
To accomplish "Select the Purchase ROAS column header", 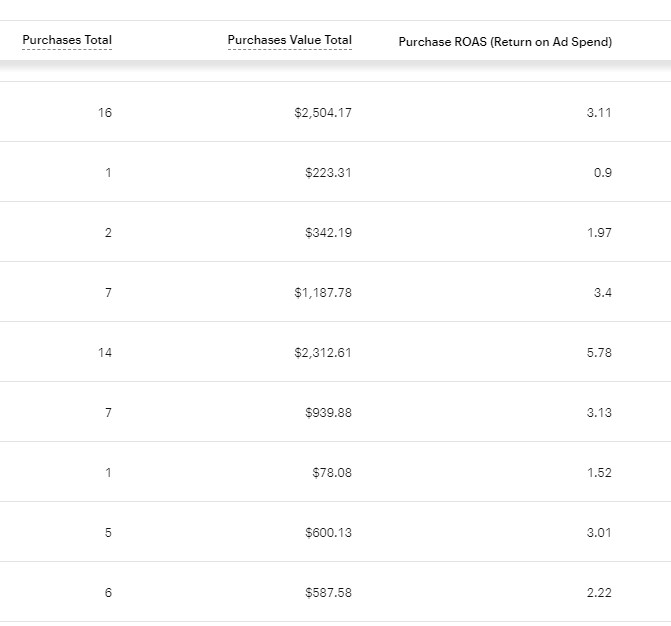I will tap(505, 42).
